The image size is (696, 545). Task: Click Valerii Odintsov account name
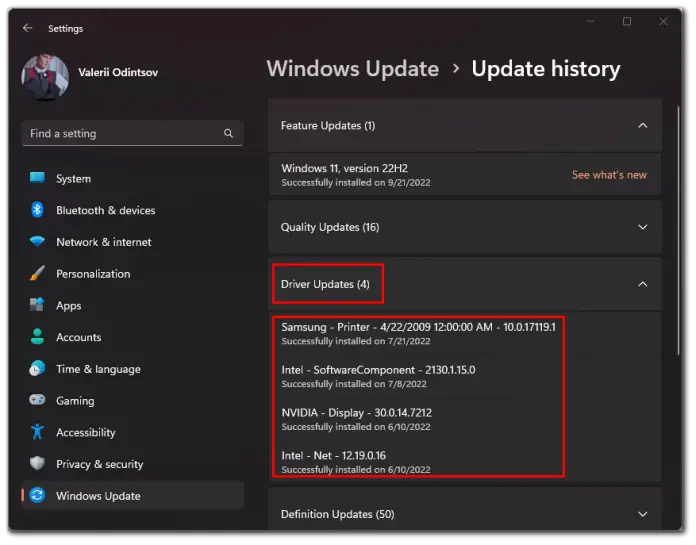point(118,72)
